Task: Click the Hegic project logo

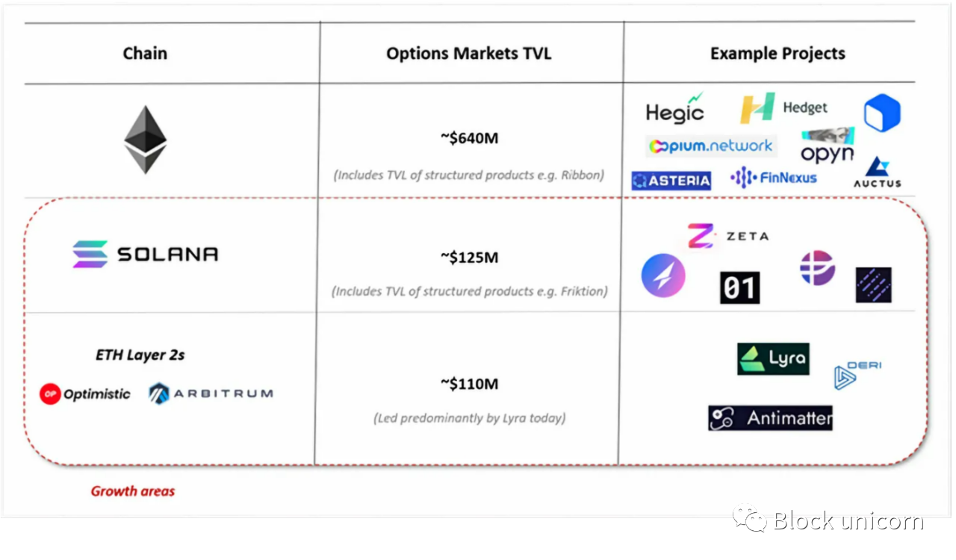Action: pos(675,109)
